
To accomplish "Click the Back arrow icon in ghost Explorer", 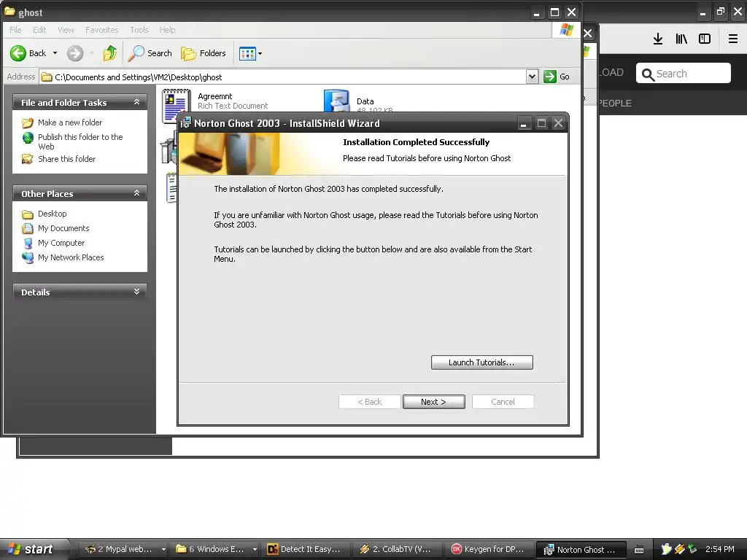I will (18, 53).
